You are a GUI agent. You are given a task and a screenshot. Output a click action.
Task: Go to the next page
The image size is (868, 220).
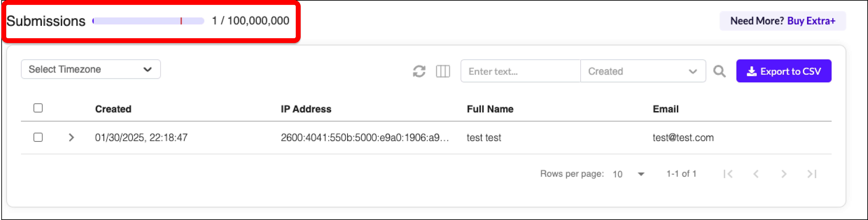(x=784, y=174)
